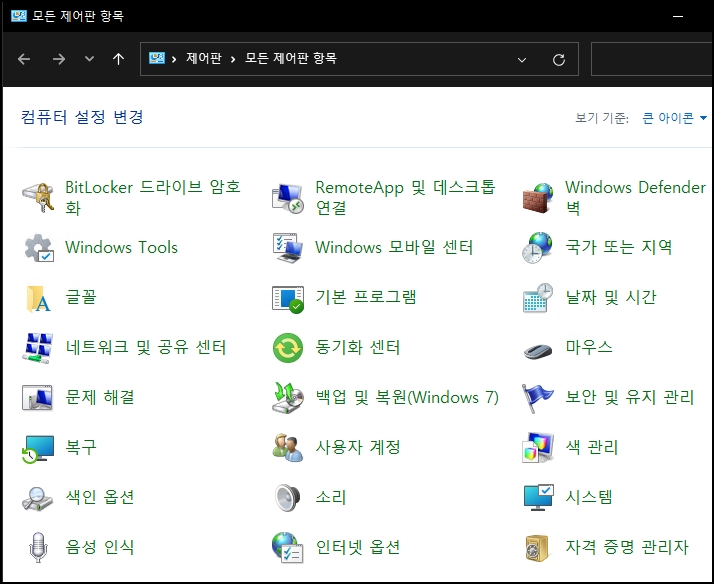Select the 제어판 breadcrumb segment

[x=204, y=58]
